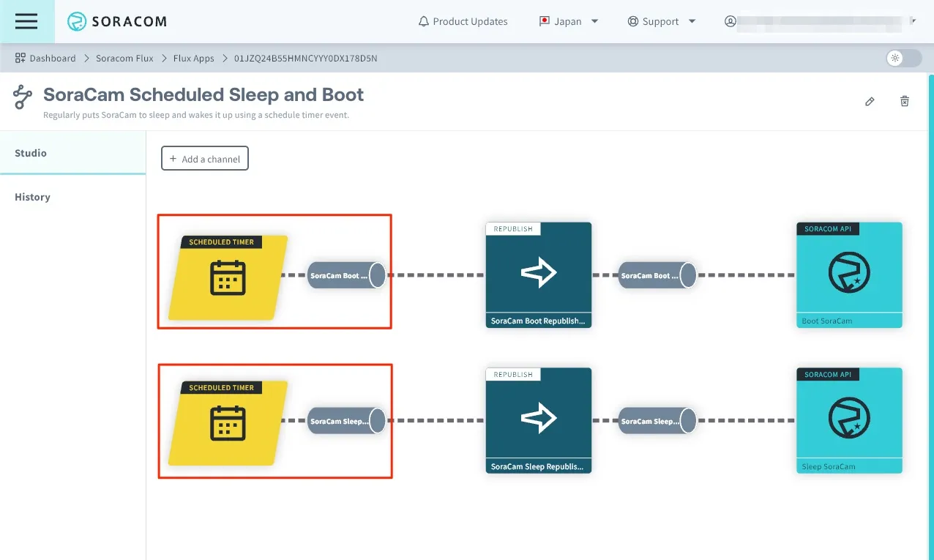
Task: Open the SoraCam Boot Republish action node
Action: [x=539, y=275]
